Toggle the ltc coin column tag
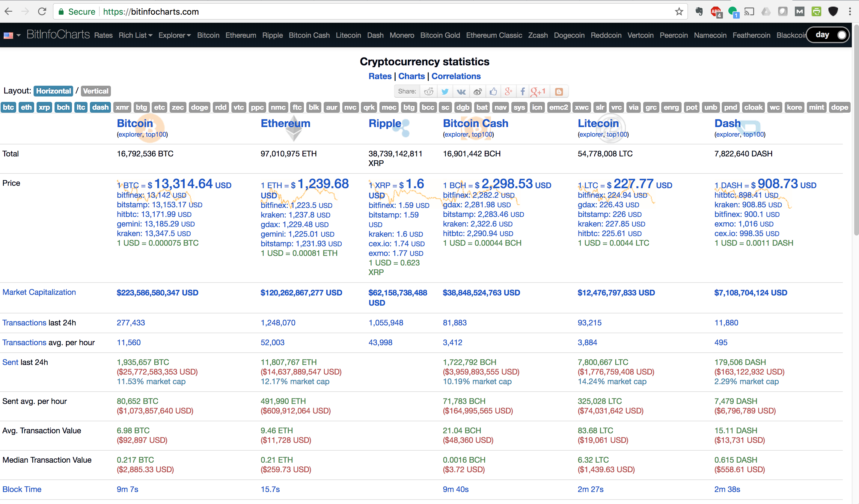Image resolution: width=859 pixels, height=504 pixels. click(81, 107)
